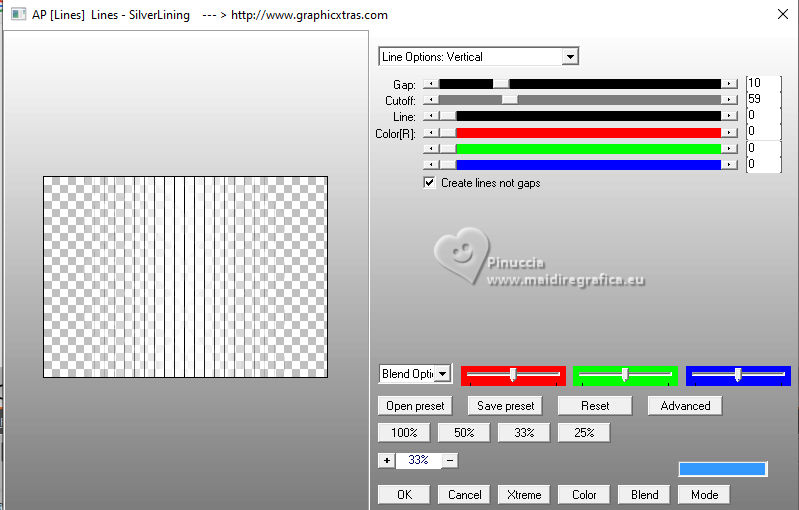Screen dimensions: 799x510
Task: Click the vertical lines preview image
Action: pos(185,277)
